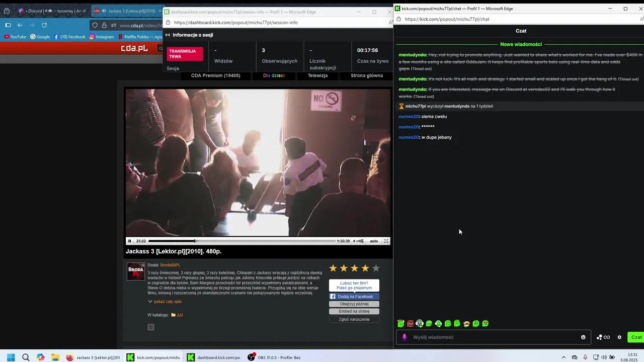This screenshot has height=362, width=644.
Task: Show hidden system tray icons
Action: click(563, 357)
